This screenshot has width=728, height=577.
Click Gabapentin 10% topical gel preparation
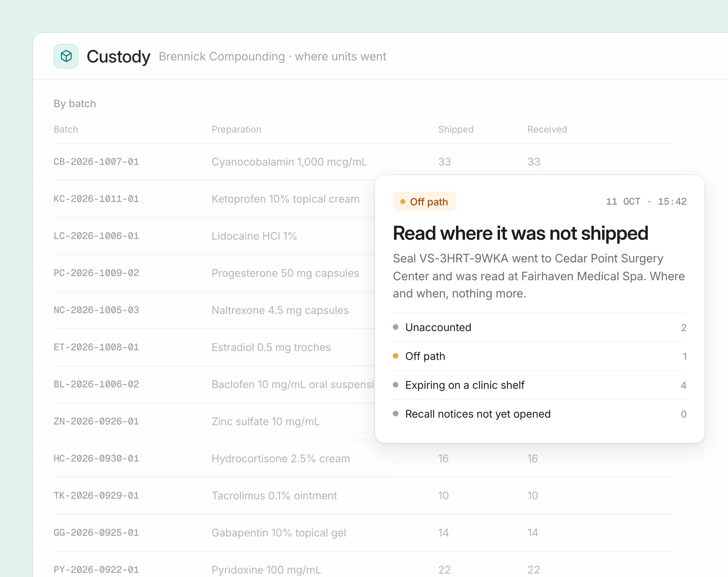tap(278, 533)
